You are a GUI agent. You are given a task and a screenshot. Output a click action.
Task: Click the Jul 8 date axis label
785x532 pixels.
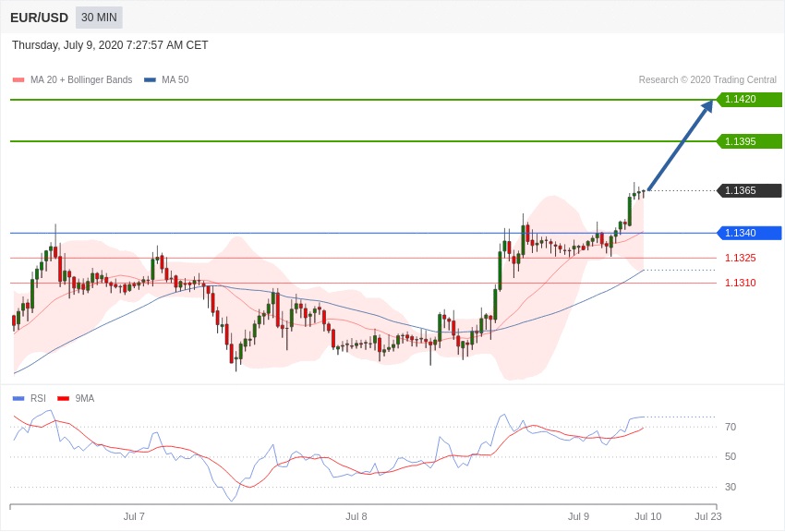coord(356,516)
